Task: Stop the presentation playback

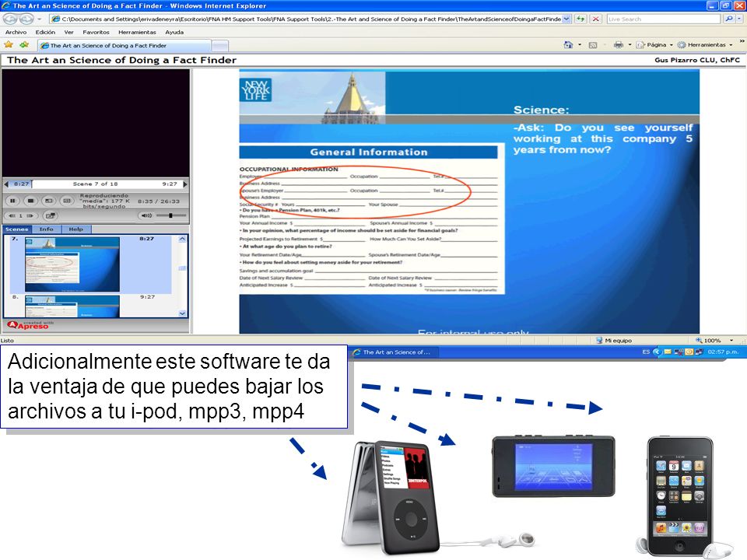Action: tap(30, 201)
